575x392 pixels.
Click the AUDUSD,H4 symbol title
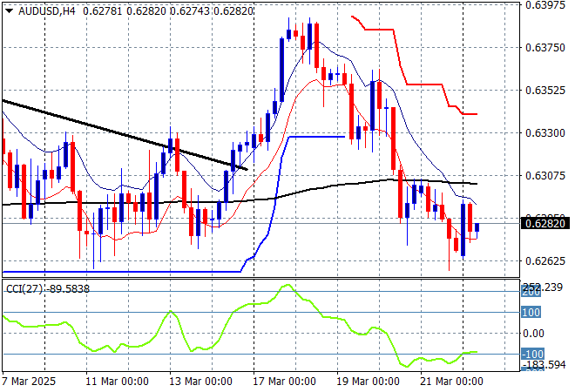(x=46, y=11)
